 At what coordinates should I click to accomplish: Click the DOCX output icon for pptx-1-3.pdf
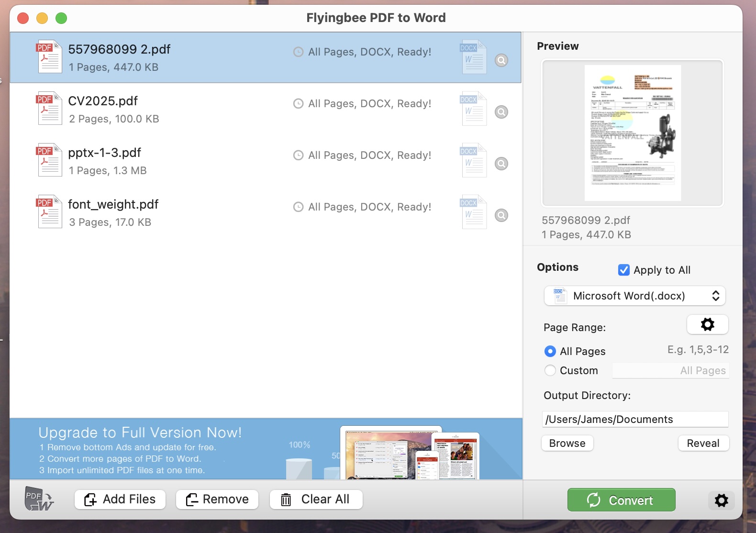click(x=473, y=160)
